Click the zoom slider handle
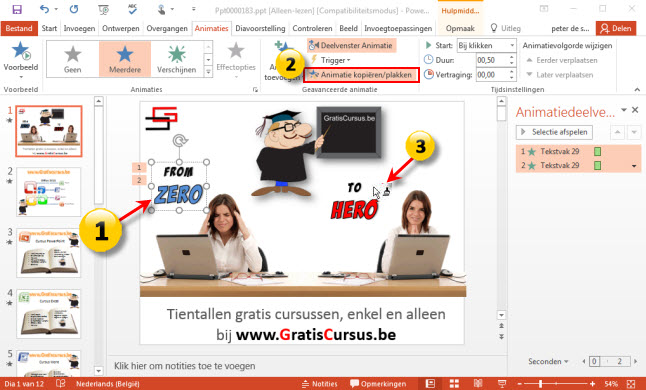 [x=540, y=384]
